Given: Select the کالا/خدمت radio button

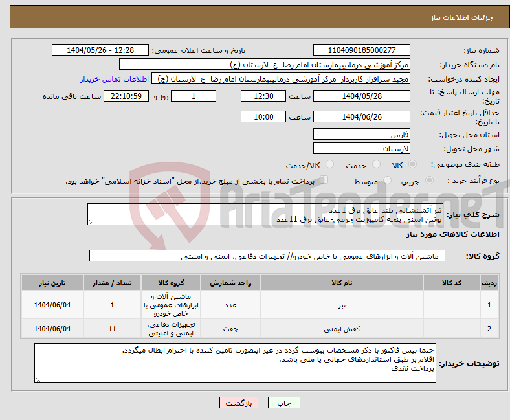Looking at the screenshot, I should point(330,164).
